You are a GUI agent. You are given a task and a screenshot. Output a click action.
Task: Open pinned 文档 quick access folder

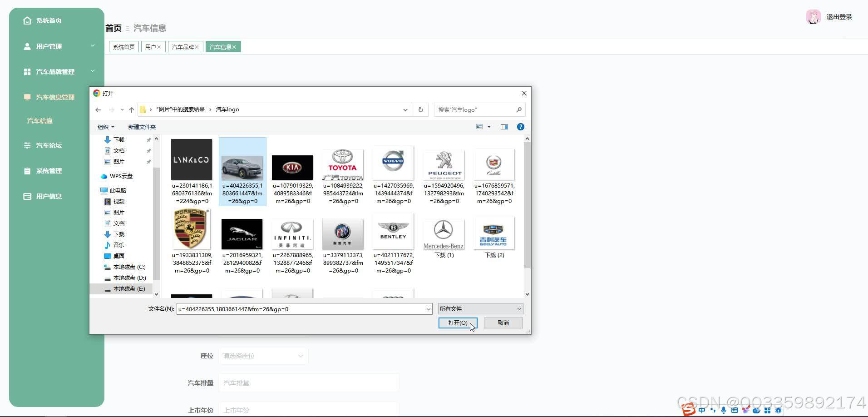(114, 151)
